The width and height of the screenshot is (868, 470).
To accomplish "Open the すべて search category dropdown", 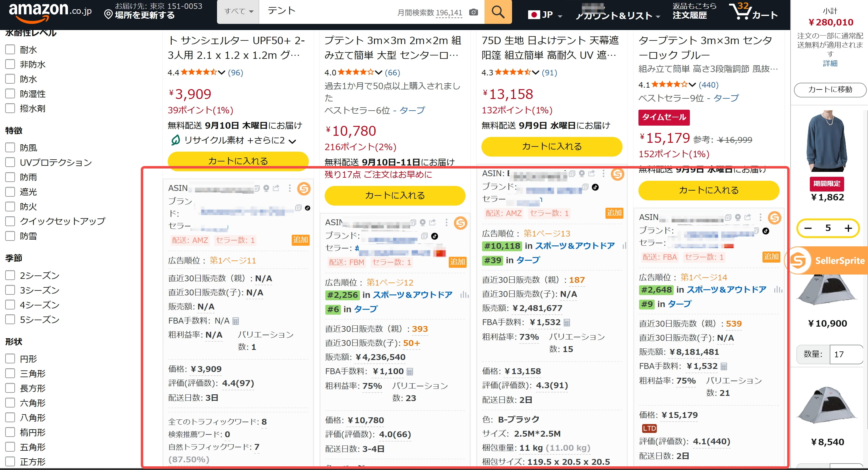I will (x=238, y=12).
